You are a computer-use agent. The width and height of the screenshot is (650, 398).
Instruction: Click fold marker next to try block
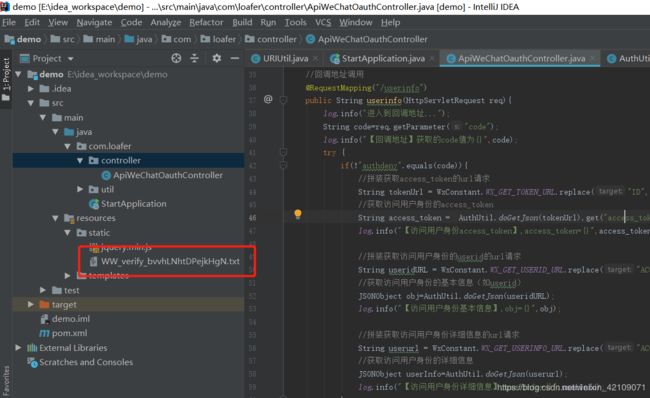click(284, 152)
